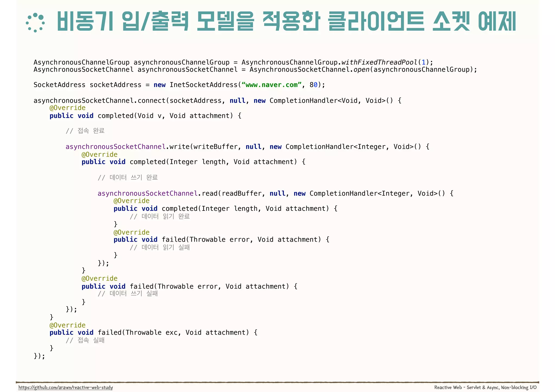This screenshot has width=555, height=392.
Task: Click the asynchronousSocketChannel.read(readBuffer line
Action: (x=275, y=193)
